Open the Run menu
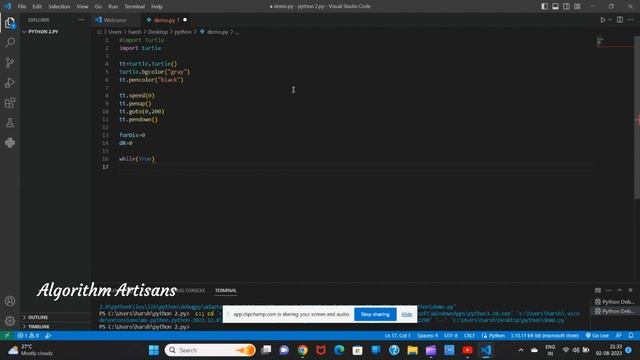Image resolution: width=640 pixels, height=360 pixels. tap(113, 7)
